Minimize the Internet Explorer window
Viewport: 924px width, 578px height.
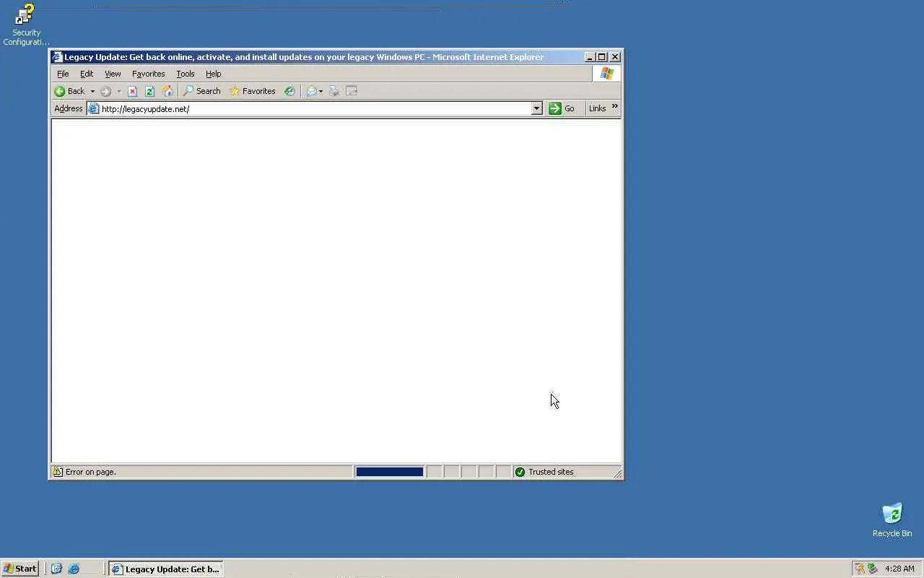tap(589, 57)
